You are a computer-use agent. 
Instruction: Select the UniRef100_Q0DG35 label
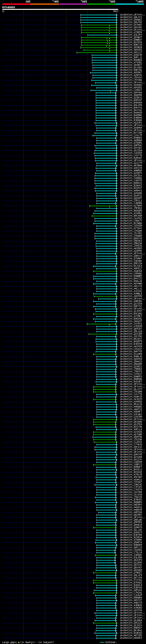131,55
